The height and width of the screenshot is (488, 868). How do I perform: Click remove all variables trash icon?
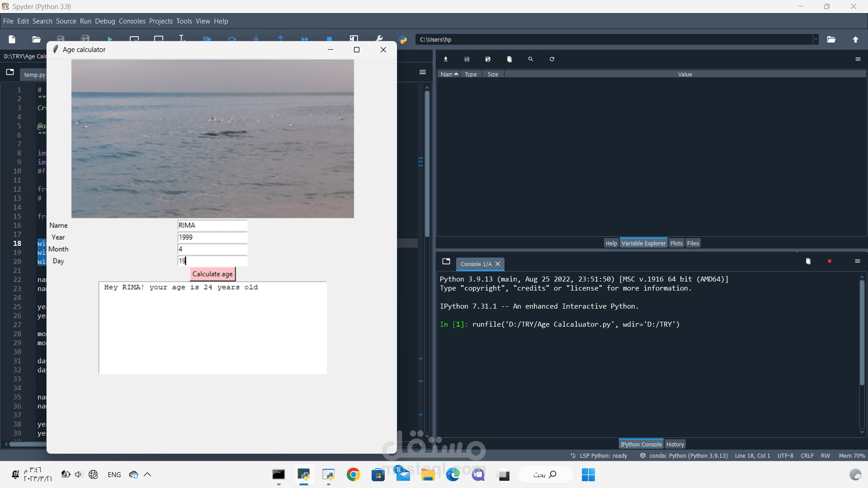(x=509, y=59)
